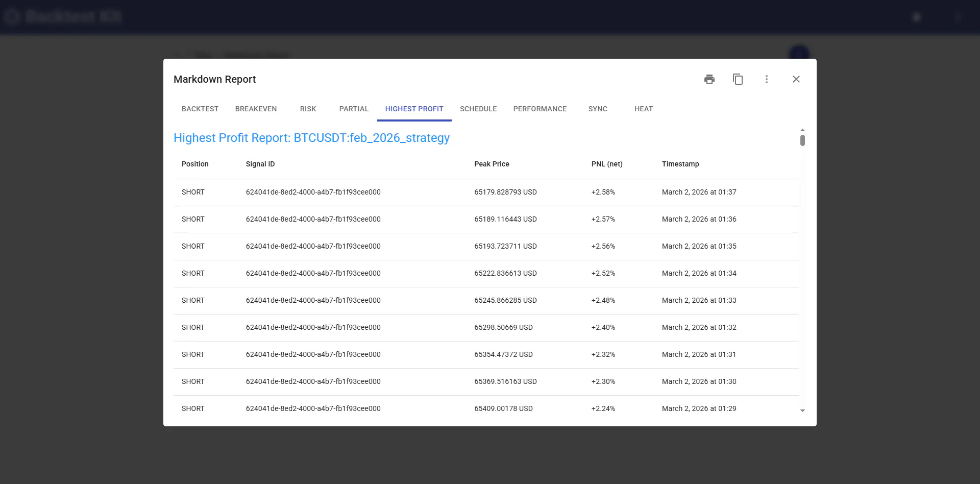Image resolution: width=980 pixels, height=484 pixels.
Task: Select peak price 65298.50669 USD
Action: tap(503, 327)
